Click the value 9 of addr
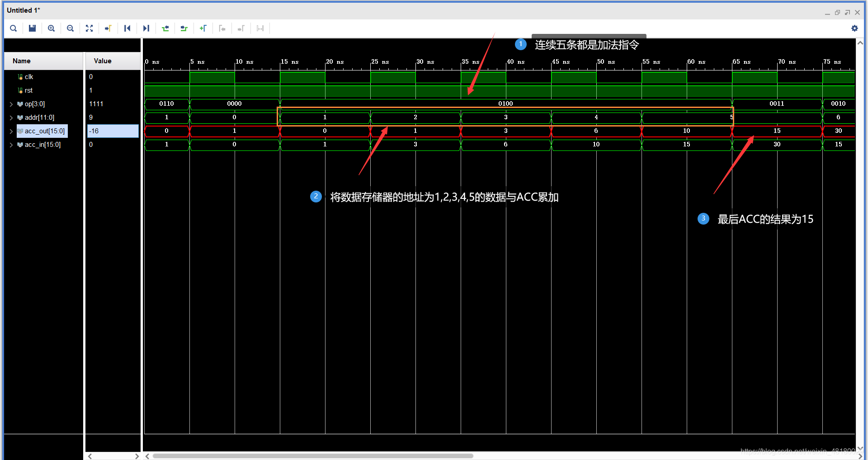Screen dimensions: 868x460 point(91,117)
